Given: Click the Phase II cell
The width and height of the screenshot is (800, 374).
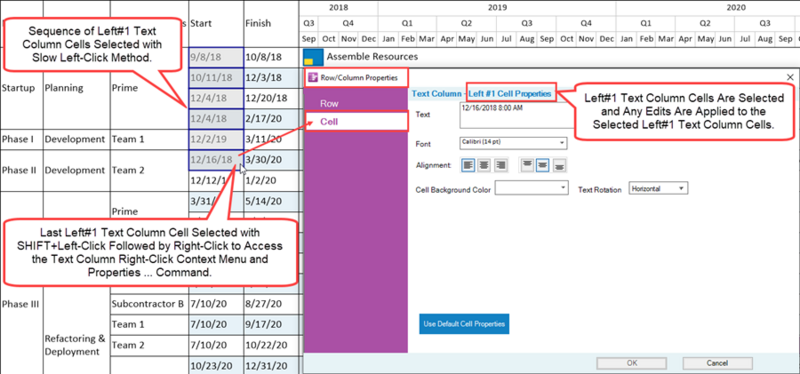Looking at the screenshot, I should (x=21, y=170).
